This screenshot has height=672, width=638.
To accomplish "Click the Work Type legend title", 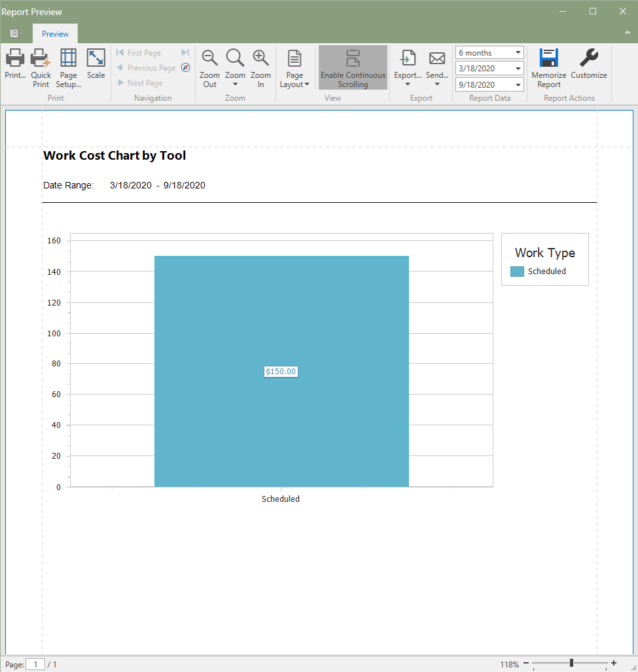I will pyautogui.click(x=545, y=253).
